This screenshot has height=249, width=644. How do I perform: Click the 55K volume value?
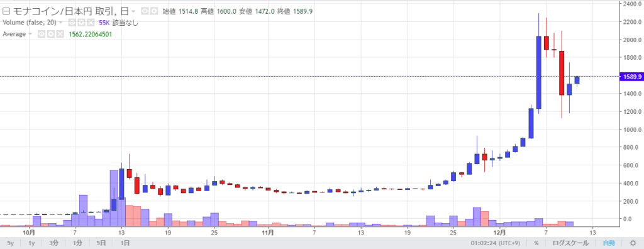coord(104,23)
